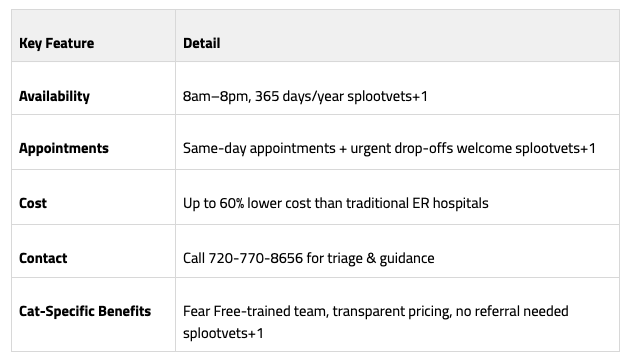Open the splootvets+1 citation in Availability row
Image resolution: width=632 pixels, height=364 pixels.
[387, 96]
